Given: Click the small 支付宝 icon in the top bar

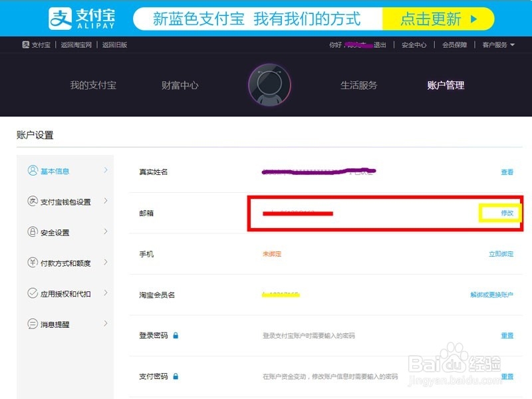Looking at the screenshot, I should (26, 45).
